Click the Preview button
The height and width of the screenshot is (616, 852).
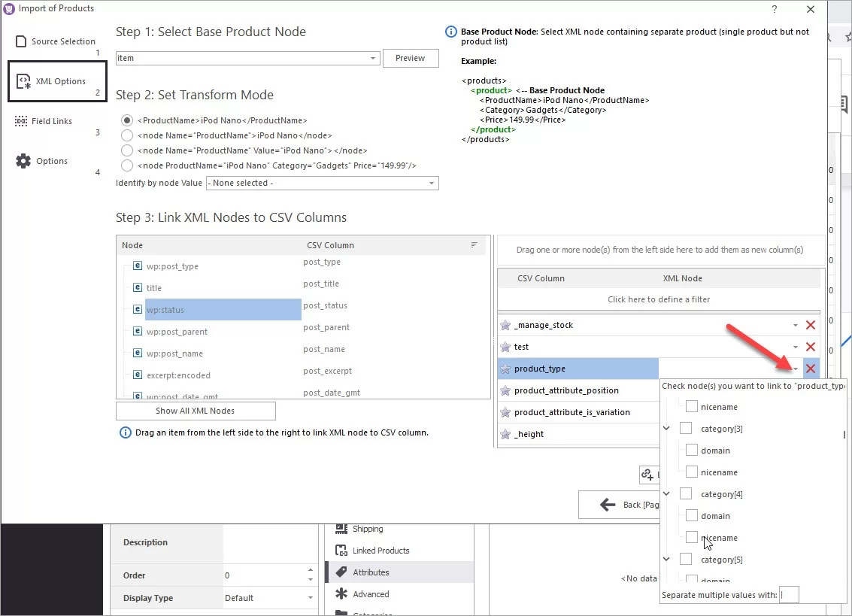tap(411, 58)
